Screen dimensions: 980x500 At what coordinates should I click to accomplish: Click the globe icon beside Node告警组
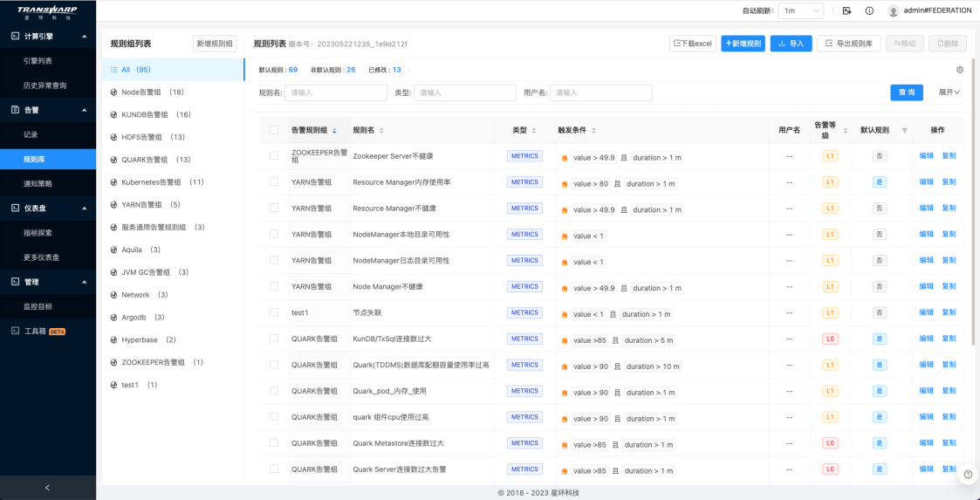point(113,92)
